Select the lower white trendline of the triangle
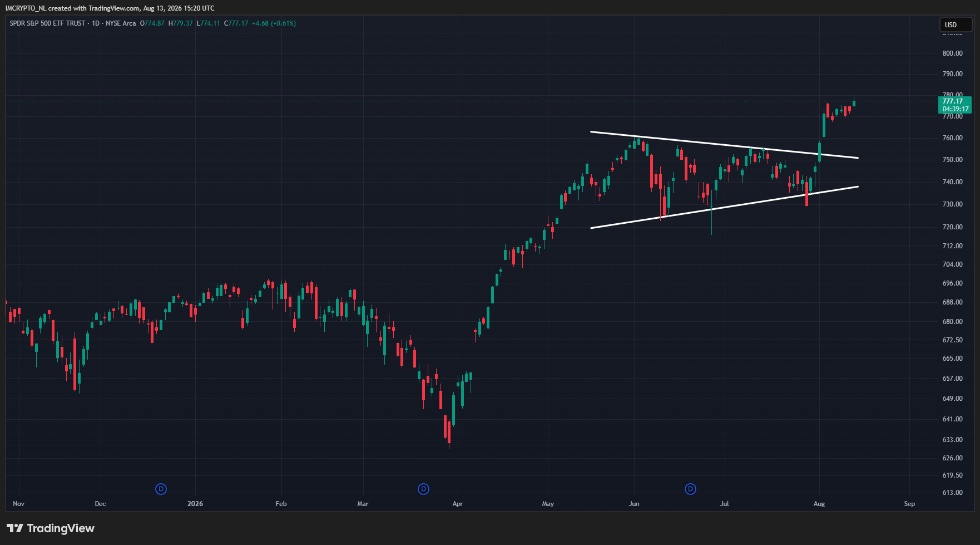 pyautogui.click(x=724, y=207)
